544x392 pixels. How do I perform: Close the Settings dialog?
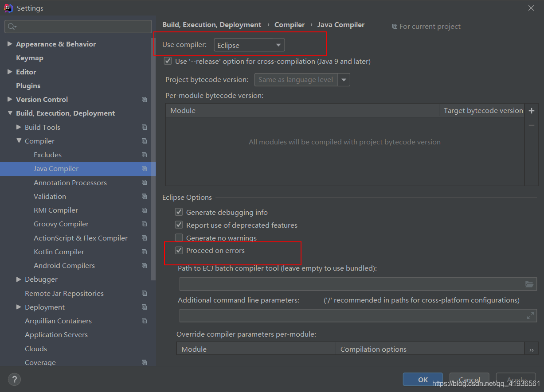531,8
